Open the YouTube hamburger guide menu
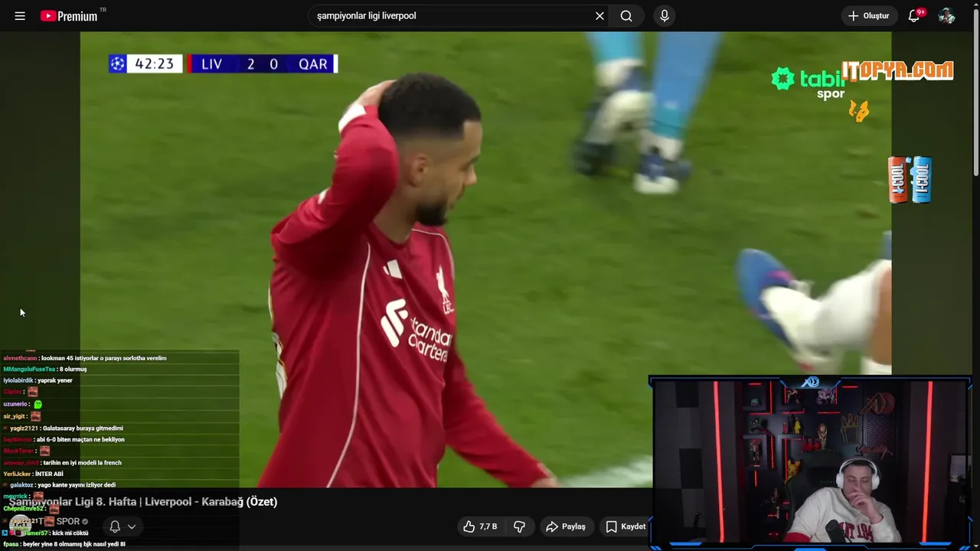Screen dimensions: 980x551 pos(20,16)
